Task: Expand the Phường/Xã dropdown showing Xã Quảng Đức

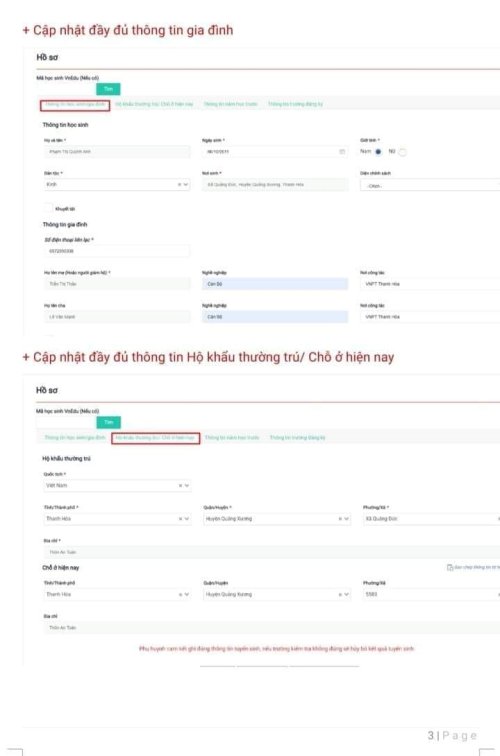Action: coord(431,519)
